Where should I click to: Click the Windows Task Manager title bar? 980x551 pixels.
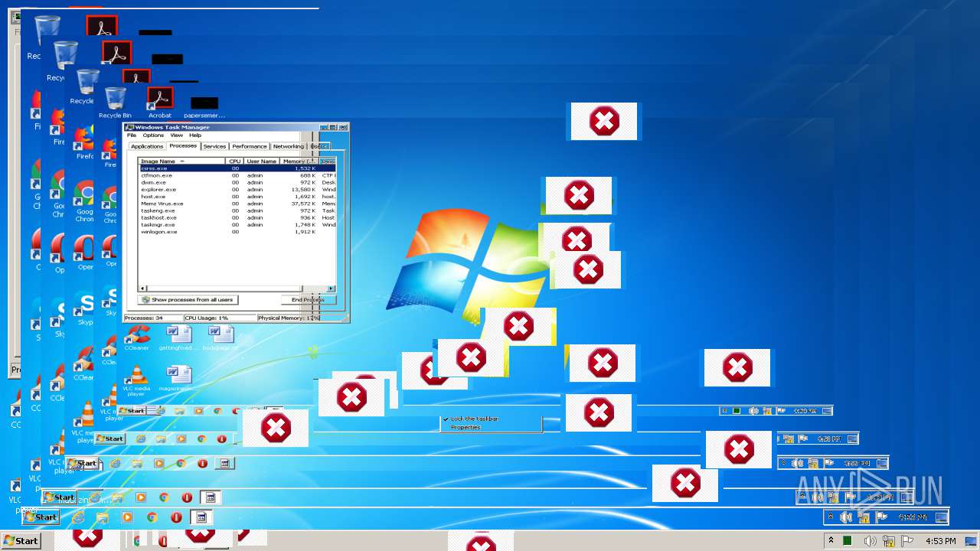[236, 127]
